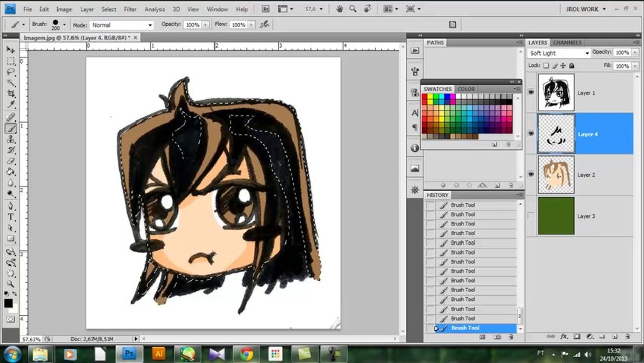The height and width of the screenshot is (363, 644).
Task: Toggle Quick Mask mode
Action: coord(10,319)
